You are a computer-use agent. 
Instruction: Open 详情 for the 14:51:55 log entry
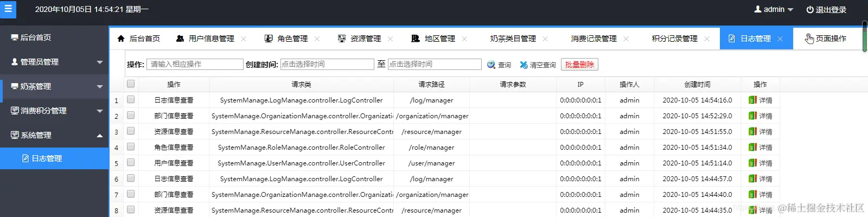point(761,132)
